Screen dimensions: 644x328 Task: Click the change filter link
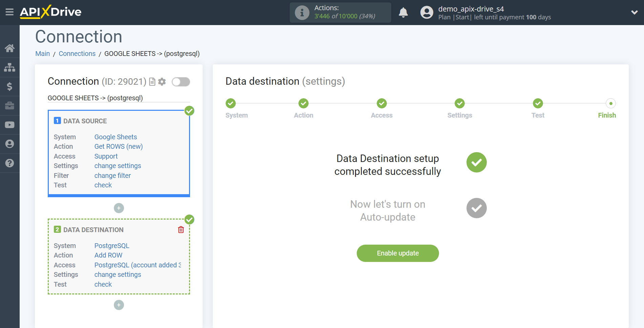pyautogui.click(x=112, y=176)
